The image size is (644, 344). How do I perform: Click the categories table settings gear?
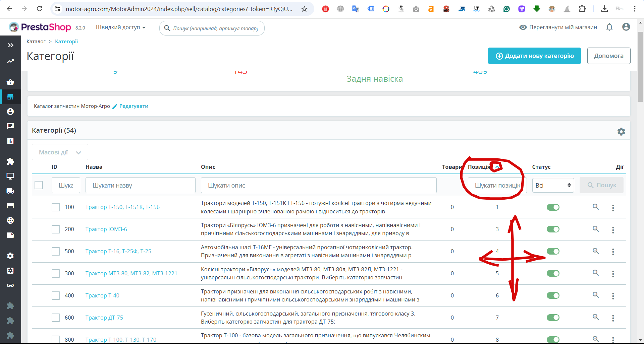point(621,132)
